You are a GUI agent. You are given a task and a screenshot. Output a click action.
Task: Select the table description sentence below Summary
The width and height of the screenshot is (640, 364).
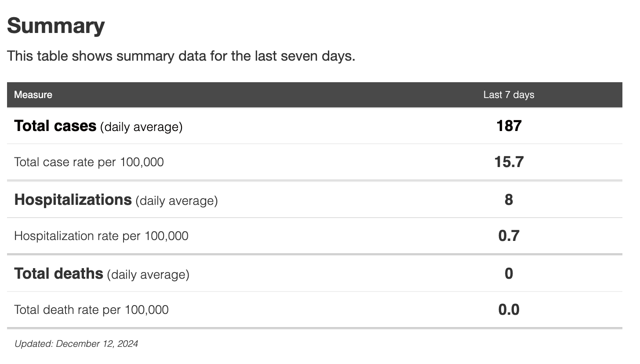tap(181, 56)
